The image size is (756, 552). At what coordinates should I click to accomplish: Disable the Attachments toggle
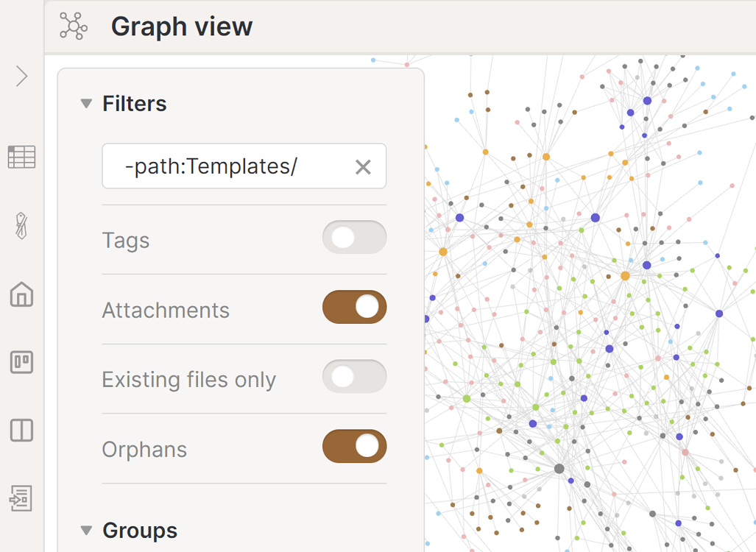click(354, 307)
